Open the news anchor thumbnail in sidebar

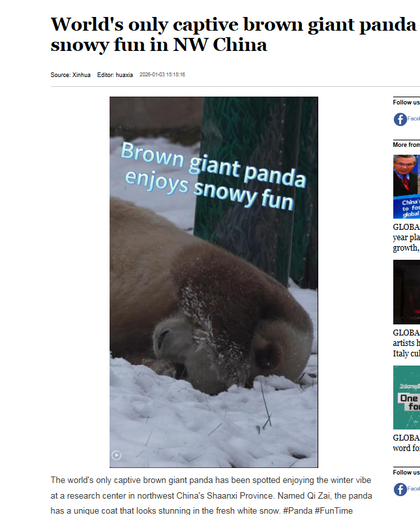coord(406,187)
